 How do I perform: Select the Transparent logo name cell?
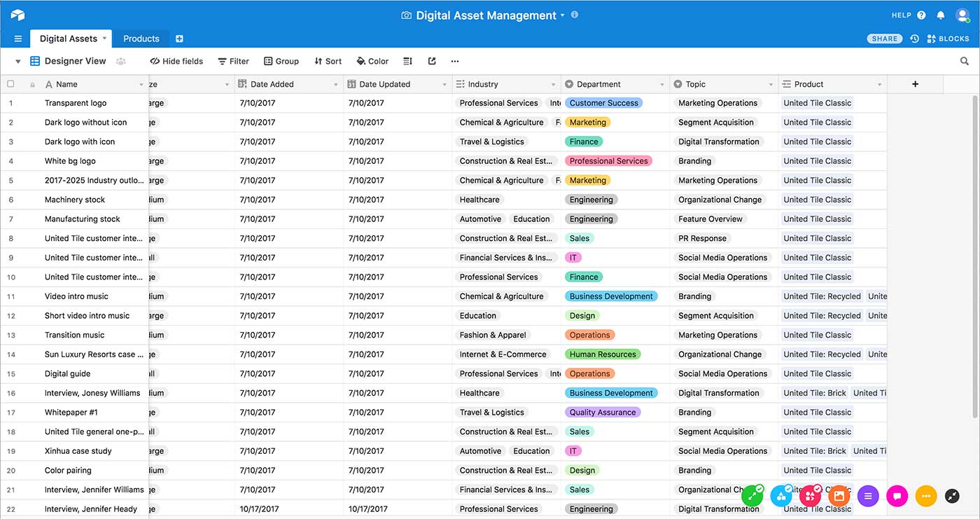click(x=76, y=103)
